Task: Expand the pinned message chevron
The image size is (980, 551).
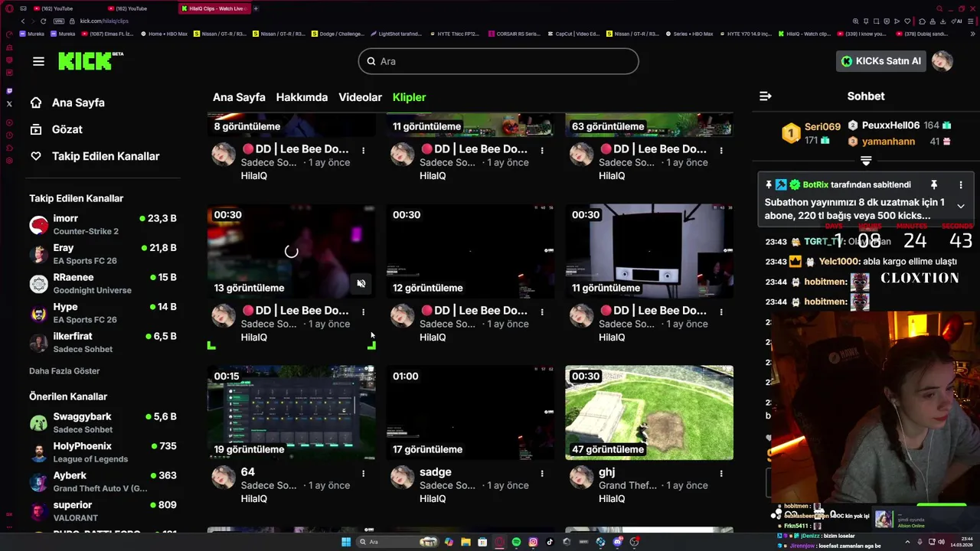Action: pos(961,206)
